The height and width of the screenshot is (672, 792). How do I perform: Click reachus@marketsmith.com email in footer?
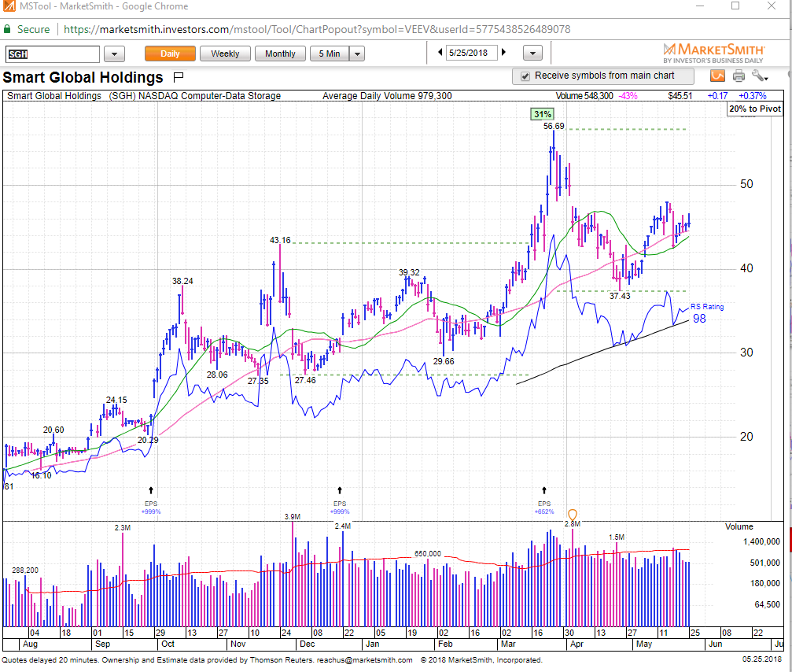364,660
